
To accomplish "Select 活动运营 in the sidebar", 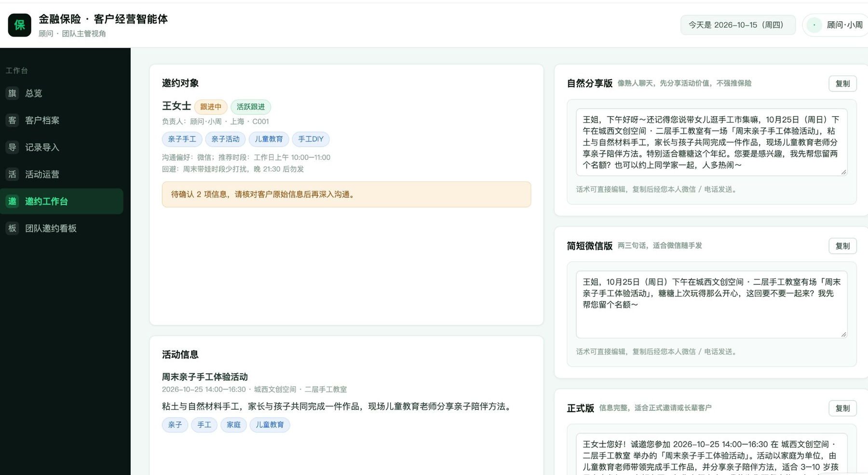I will click(62, 174).
